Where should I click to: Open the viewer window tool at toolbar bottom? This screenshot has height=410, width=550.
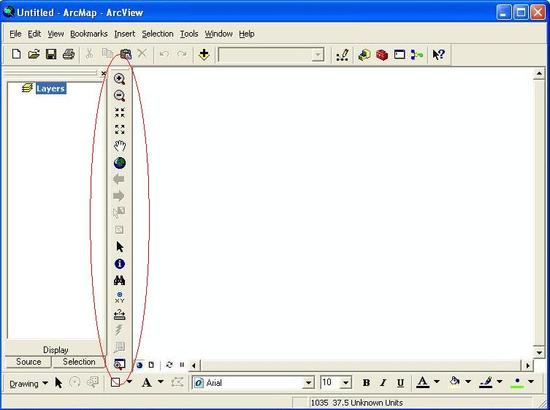tap(120, 364)
